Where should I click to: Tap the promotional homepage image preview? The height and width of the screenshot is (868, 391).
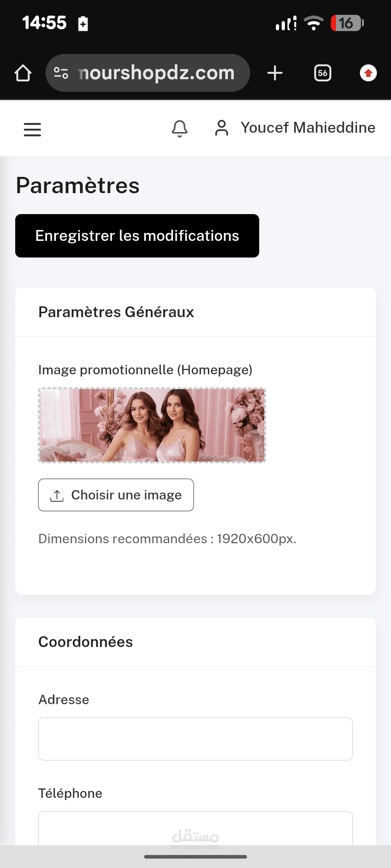pyautogui.click(x=152, y=425)
